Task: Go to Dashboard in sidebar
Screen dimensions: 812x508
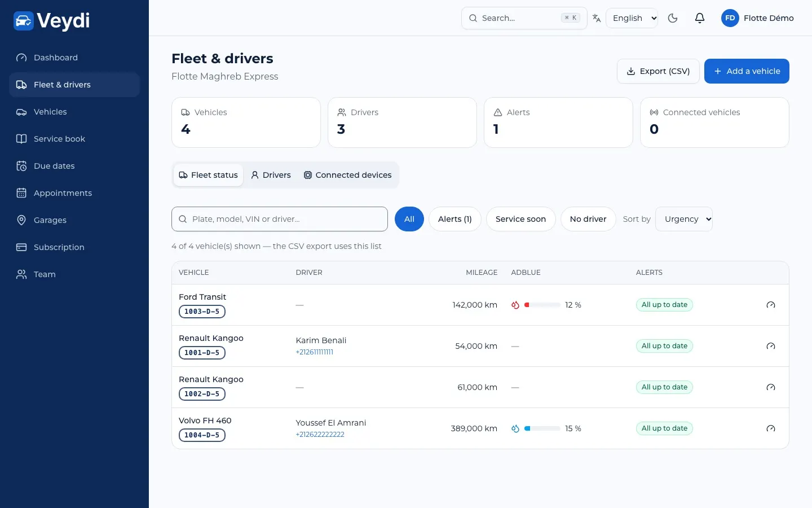Action: pyautogui.click(x=74, y=58)
